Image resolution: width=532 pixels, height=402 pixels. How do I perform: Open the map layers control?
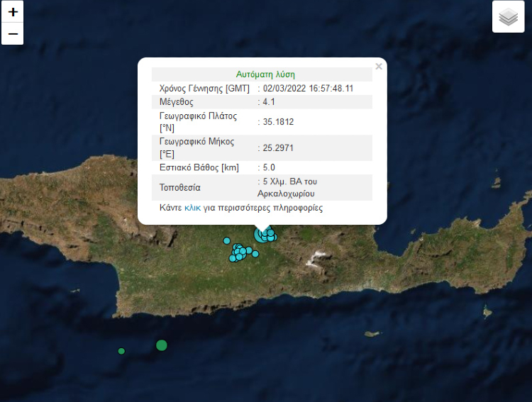point(509,16)
